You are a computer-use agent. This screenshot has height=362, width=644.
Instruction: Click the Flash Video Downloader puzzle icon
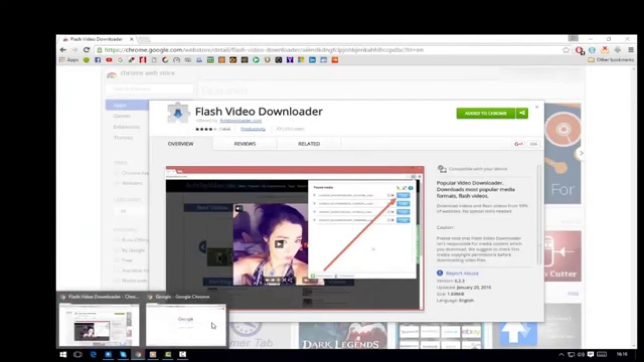[x=179, y=114]
